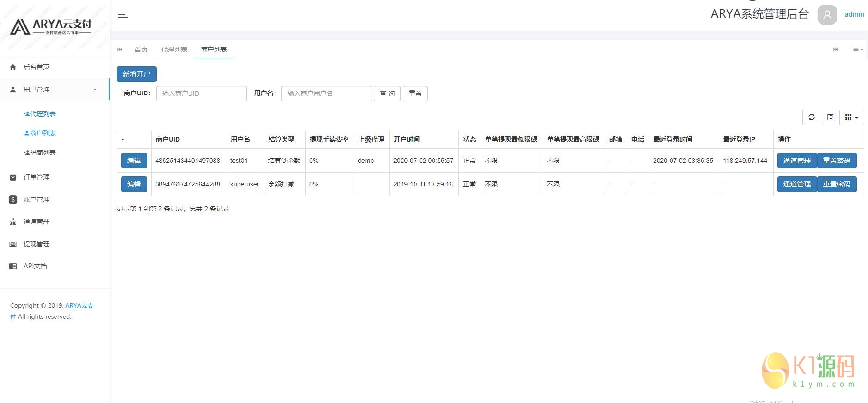
Task: Click the ARYA云支付 logo
Action: pyautogui.click(x=51, y=27)
